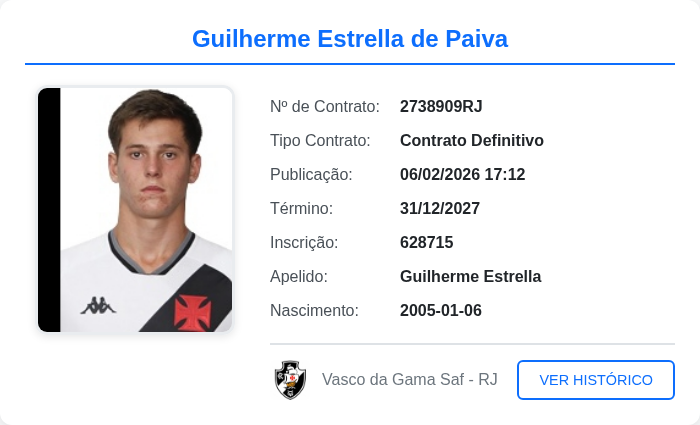This screenshot has height=425, width=700.
Task: Click the nickname value Guilherme Estrella
Action: (470, 276)
